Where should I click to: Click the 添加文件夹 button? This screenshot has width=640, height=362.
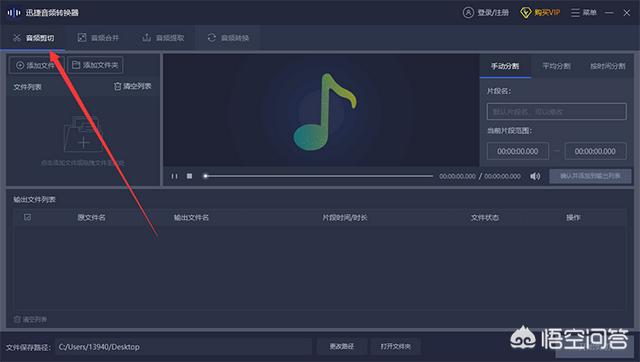[x=95, y=65]
